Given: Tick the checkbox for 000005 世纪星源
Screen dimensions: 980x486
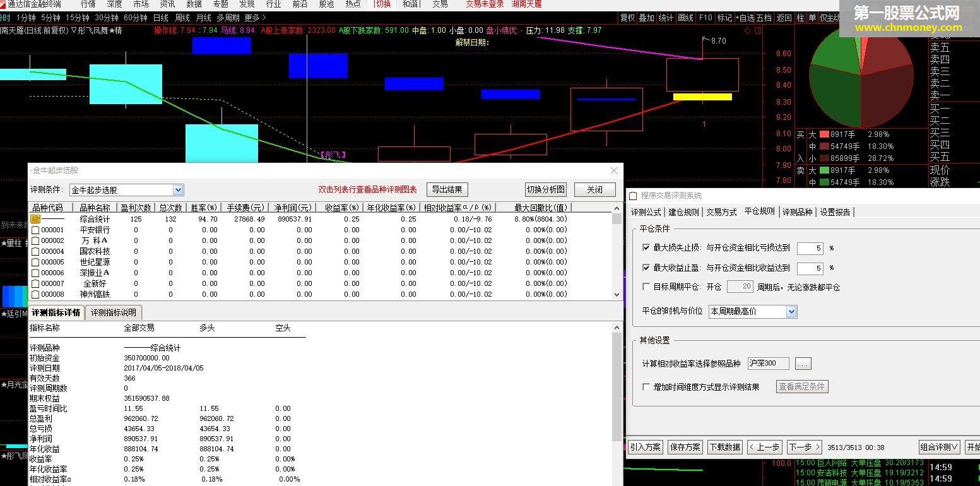Looking at the screenshot, I should (x=35, y=263).
